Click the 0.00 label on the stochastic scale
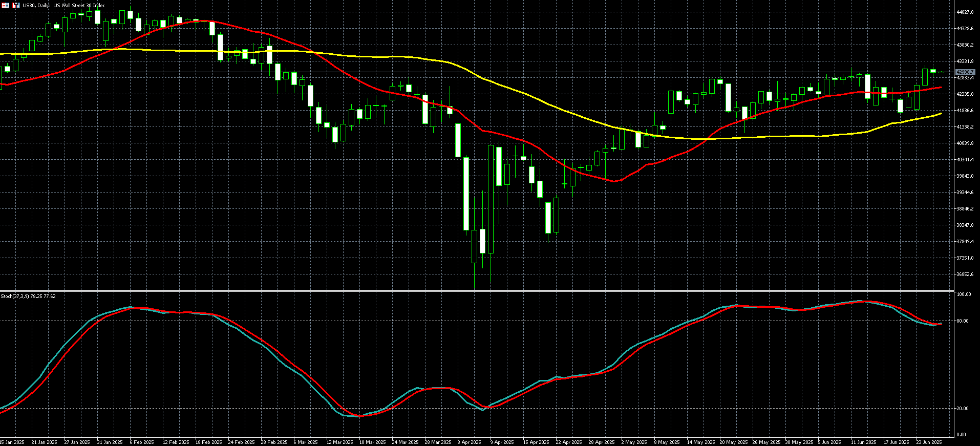Viewport: 980px width, 446px height. 962,435
